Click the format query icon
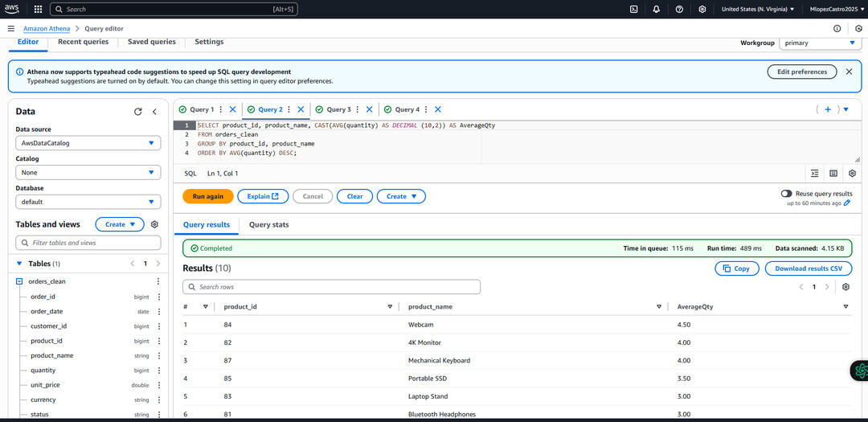The image size is (868, 422). point(815,173)
